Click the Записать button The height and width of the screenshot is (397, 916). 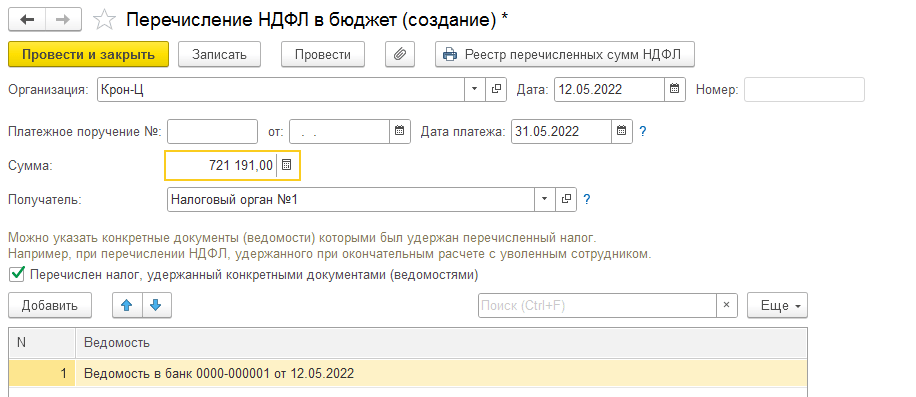[219, 54]
